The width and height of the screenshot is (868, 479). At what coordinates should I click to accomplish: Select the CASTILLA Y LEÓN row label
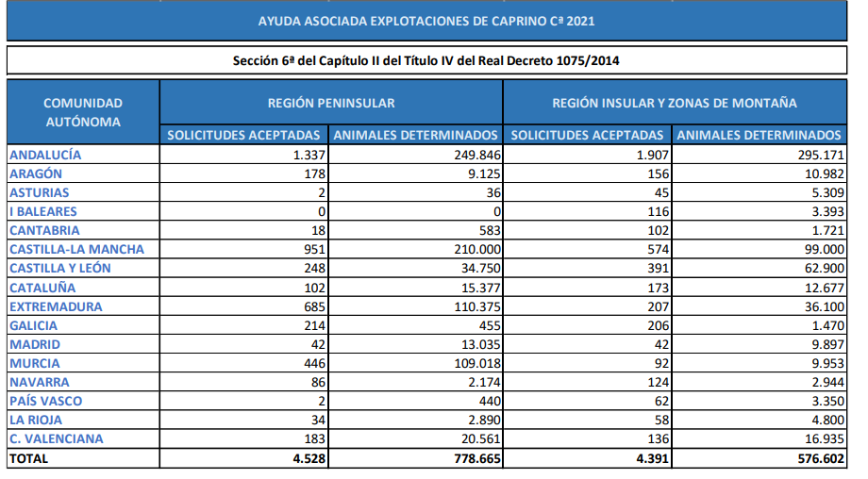[60, 268]
